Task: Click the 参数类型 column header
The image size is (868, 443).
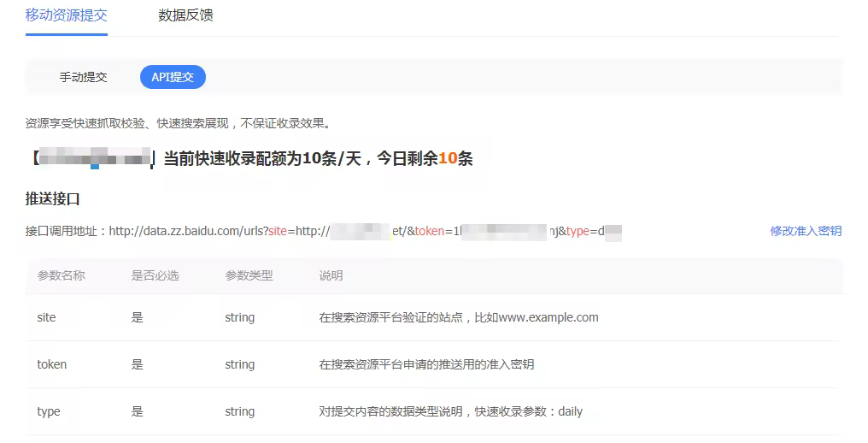Action: pos(249,275)
